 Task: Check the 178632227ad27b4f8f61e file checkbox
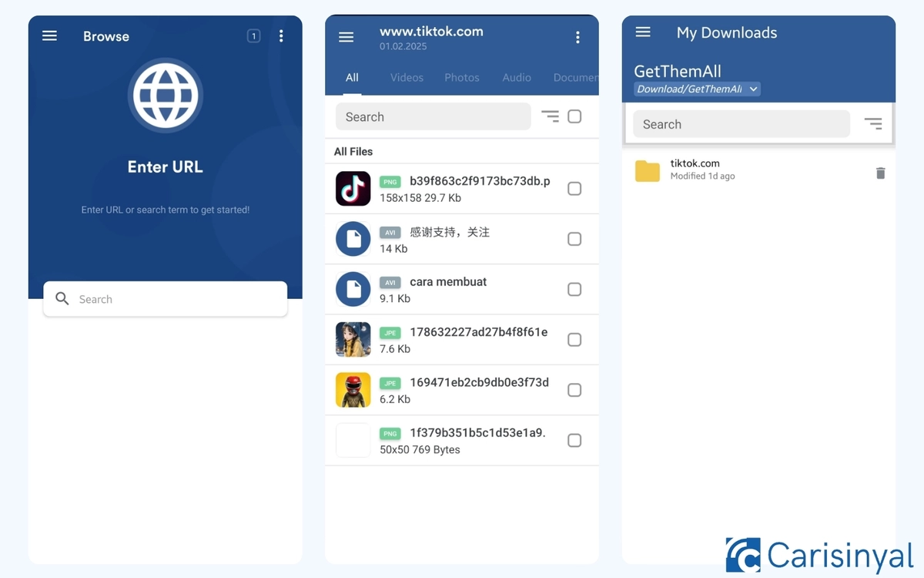click(x=574, y=340)
